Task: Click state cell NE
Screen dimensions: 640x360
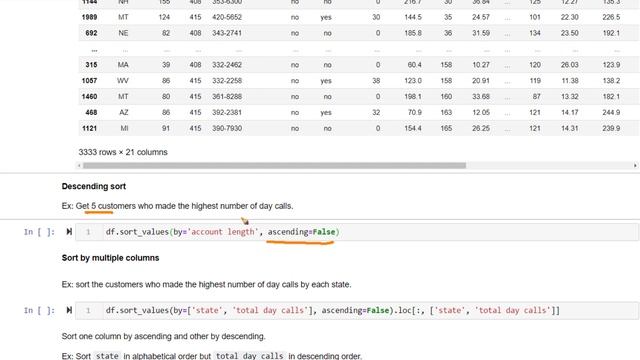Action: [x=123, y=33]
